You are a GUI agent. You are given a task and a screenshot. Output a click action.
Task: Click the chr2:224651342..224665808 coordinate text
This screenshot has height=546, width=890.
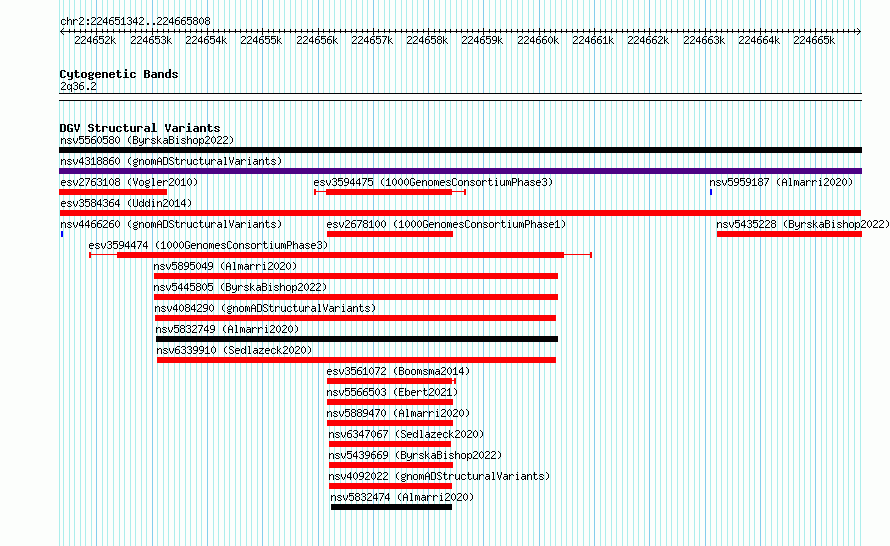pos(135,21)
